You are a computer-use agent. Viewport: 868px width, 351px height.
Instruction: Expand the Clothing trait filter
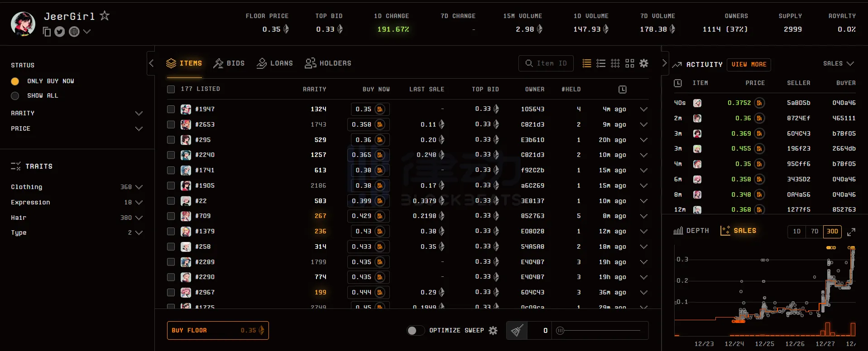pyautogui.click(x=139, y=187)
